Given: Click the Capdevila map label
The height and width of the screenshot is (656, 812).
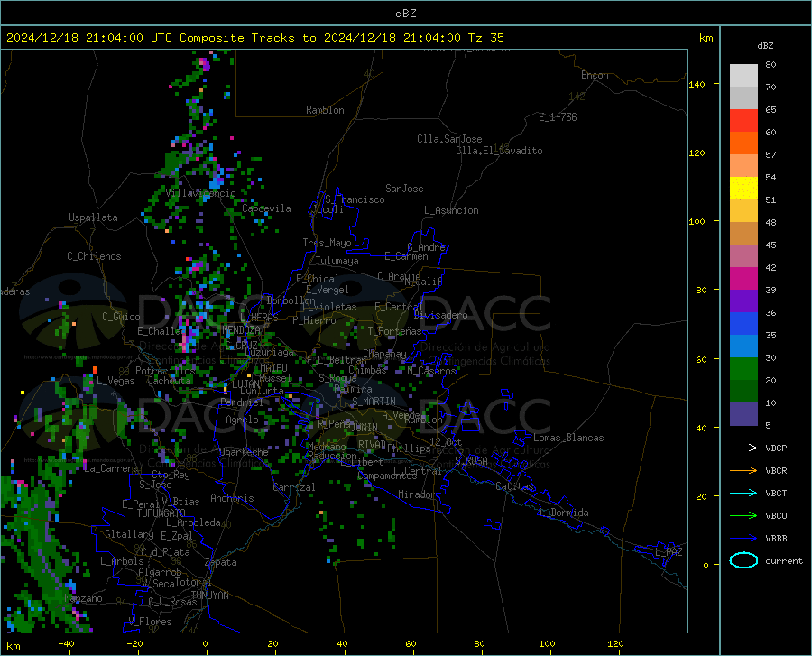Looking at the screenshot, I should (x=266, y=208).
